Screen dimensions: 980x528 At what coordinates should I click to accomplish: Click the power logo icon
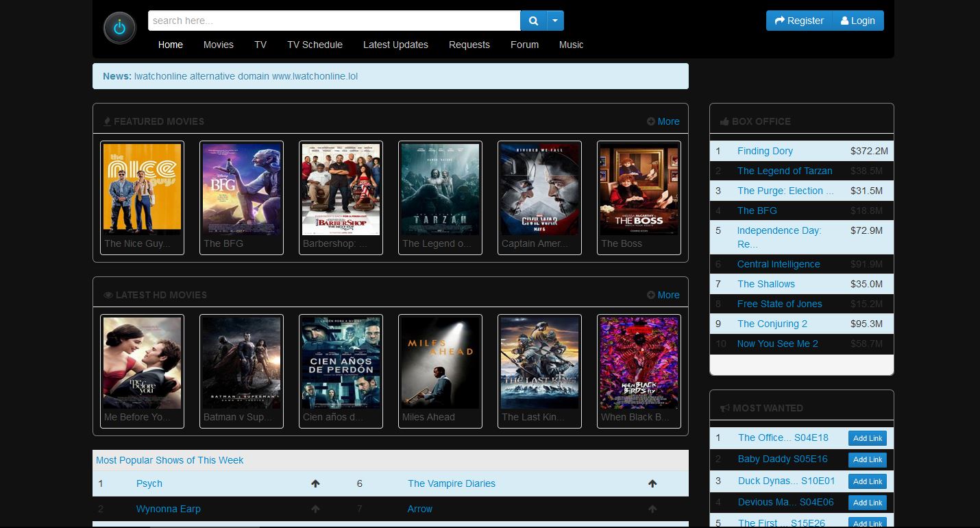point(120,28)
